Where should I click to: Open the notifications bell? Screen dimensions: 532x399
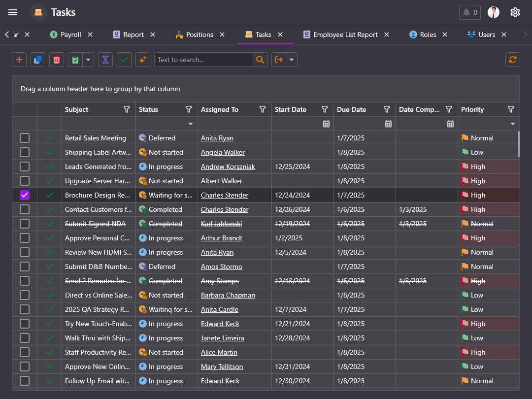coord(469,12)
